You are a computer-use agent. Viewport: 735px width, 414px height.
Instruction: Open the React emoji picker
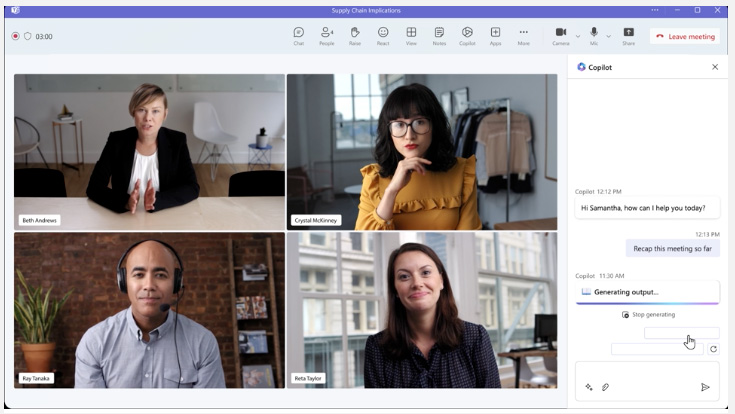coord(383,35)
